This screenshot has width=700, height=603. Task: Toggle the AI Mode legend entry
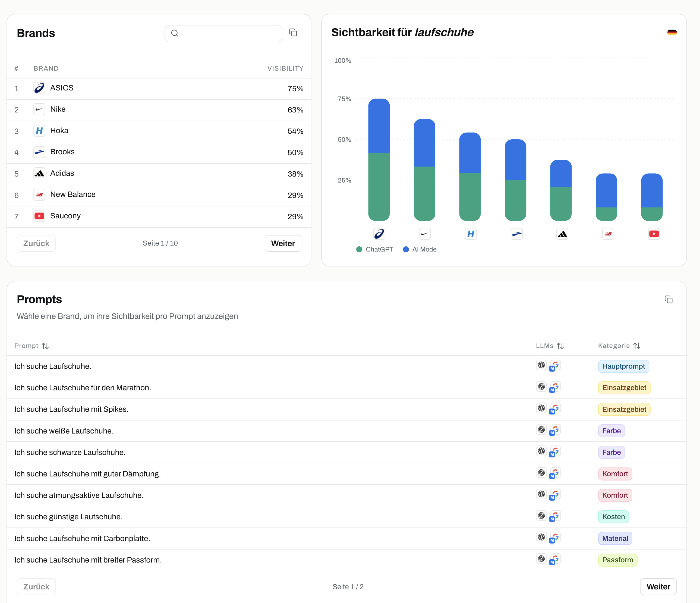(420, 249)
